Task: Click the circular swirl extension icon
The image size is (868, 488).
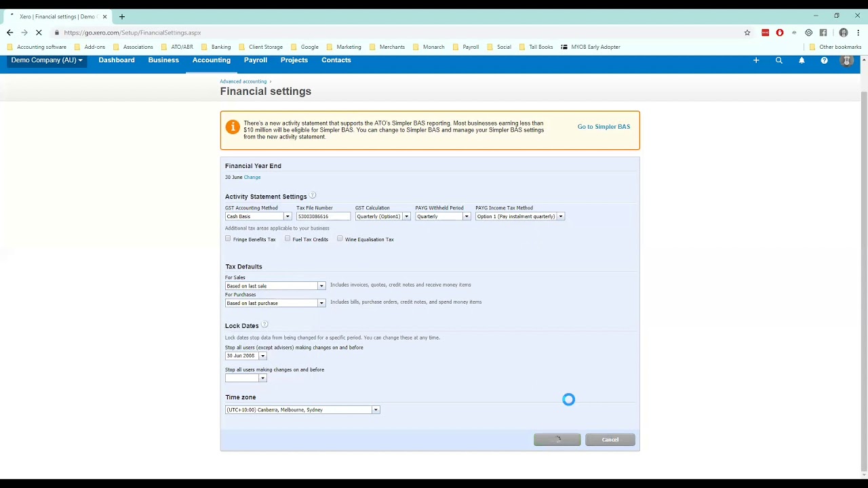Action: point(808,33)
